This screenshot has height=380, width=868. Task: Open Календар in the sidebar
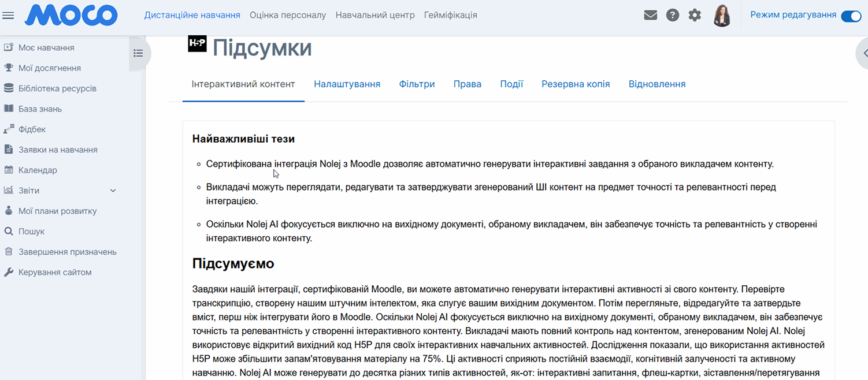(x=38, y=170)
